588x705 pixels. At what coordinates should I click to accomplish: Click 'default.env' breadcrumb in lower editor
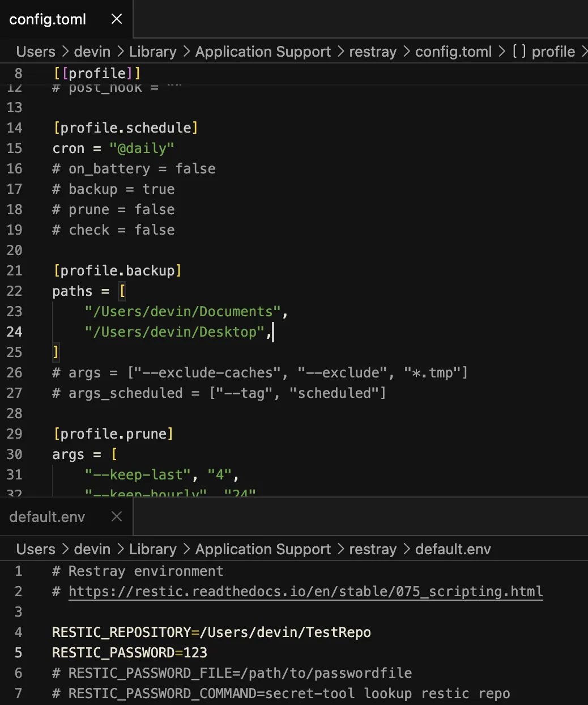point(453,549)
